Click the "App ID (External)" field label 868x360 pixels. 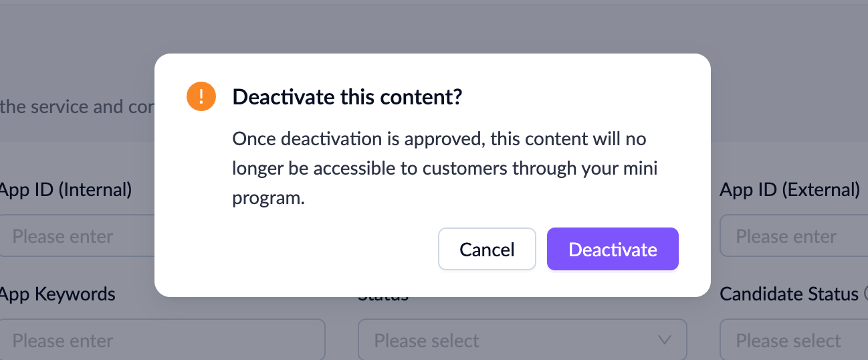(790, 190)
